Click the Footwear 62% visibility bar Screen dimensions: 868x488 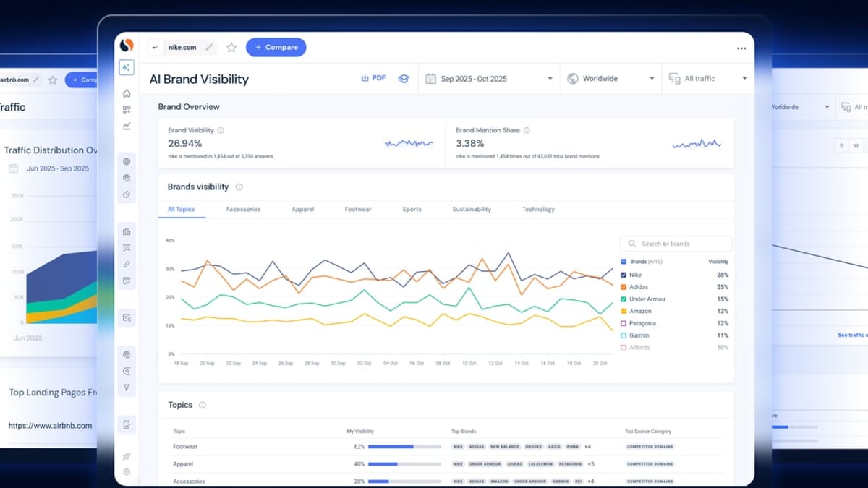pyautogui.click(x=404, y=447)
